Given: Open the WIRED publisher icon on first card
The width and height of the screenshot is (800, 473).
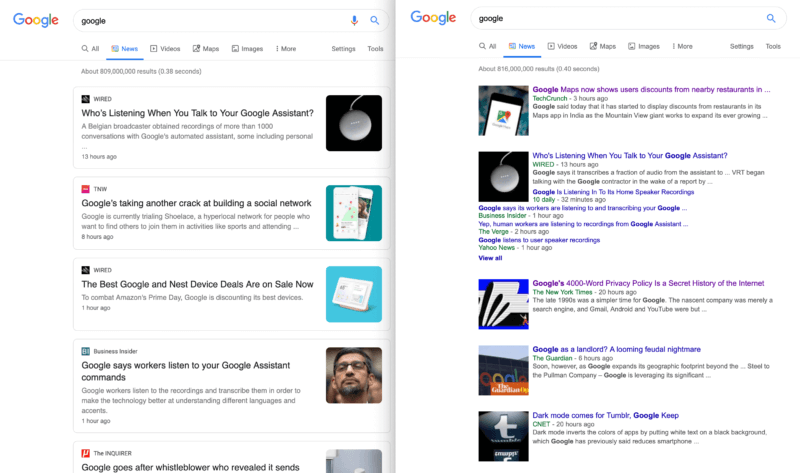Looking at the screenshot, I should (x=85, y=99).
